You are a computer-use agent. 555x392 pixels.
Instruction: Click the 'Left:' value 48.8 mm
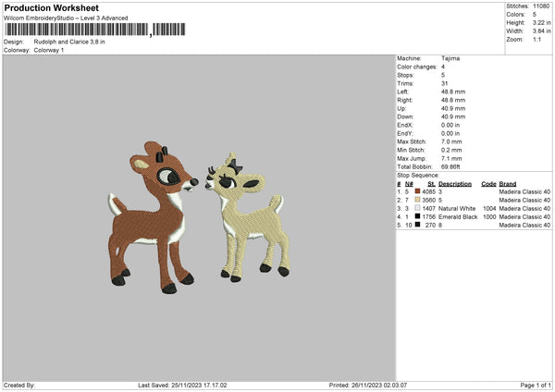[453, 92]
